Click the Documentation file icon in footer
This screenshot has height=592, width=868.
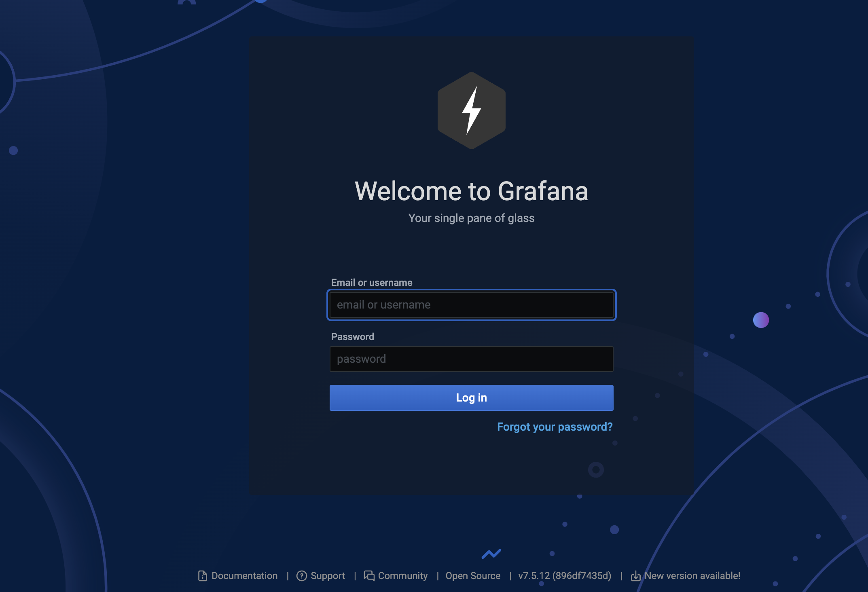pyautogui.click(x=203, y=576)
